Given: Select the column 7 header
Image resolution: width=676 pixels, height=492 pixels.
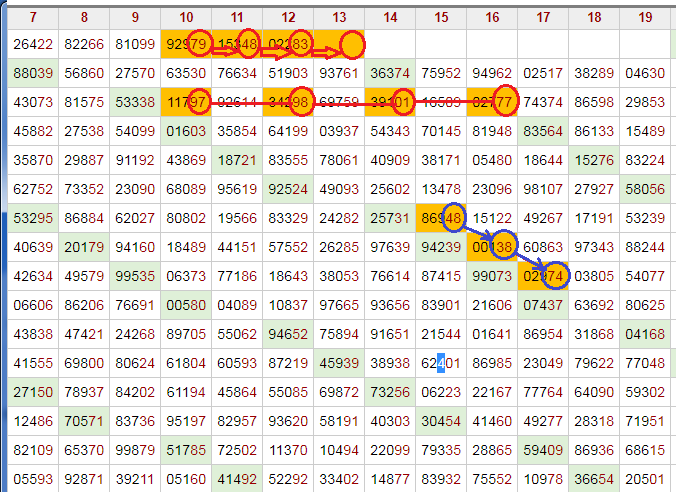Looking at the screenshot, I should point(33,17).
